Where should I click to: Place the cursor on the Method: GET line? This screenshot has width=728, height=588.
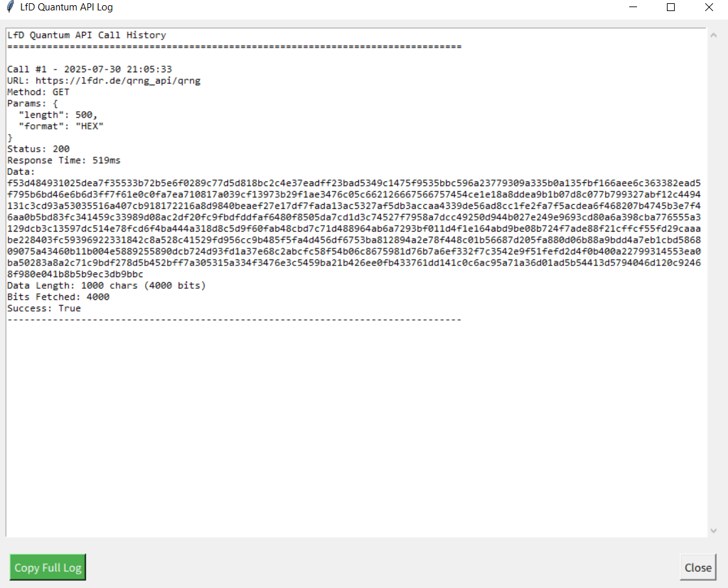pyautogui.click(x=38, y=92)
